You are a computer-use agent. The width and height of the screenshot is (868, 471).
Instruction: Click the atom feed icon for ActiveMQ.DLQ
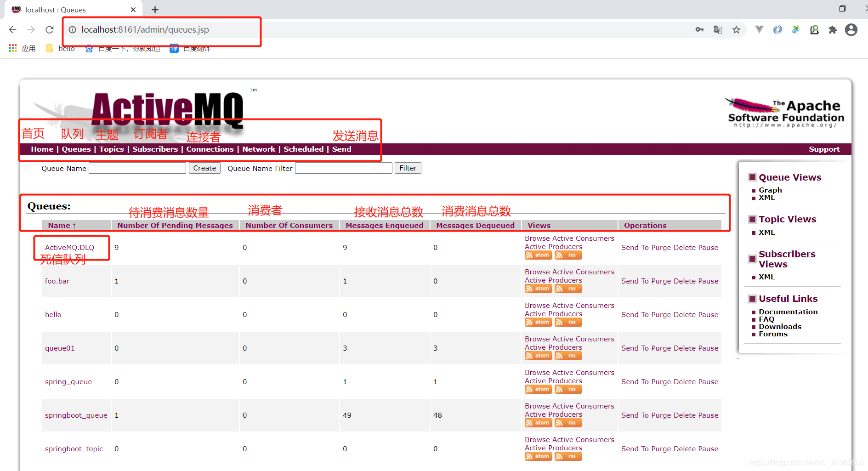(x=538, y=255)
